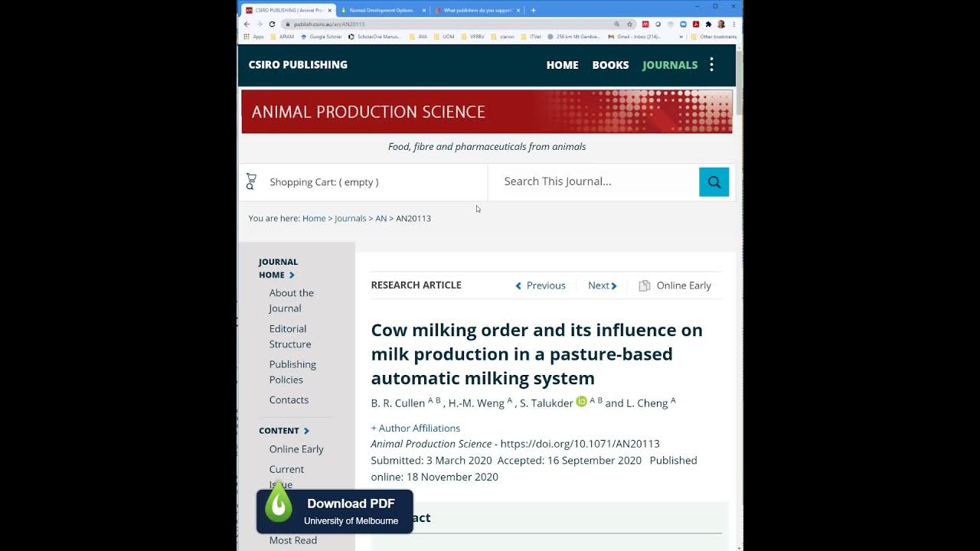Image resolution: width=980 pixels, height=551 pixels.
Task: Click the red Adobe Acrobat extension icon
Action: coord(695,24)
